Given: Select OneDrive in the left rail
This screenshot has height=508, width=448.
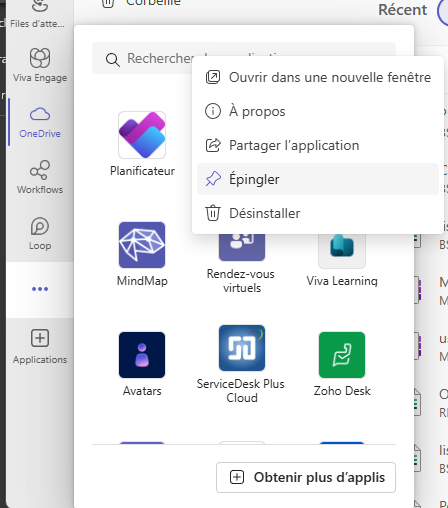Looking at the screenshot, I should point(40,122).
